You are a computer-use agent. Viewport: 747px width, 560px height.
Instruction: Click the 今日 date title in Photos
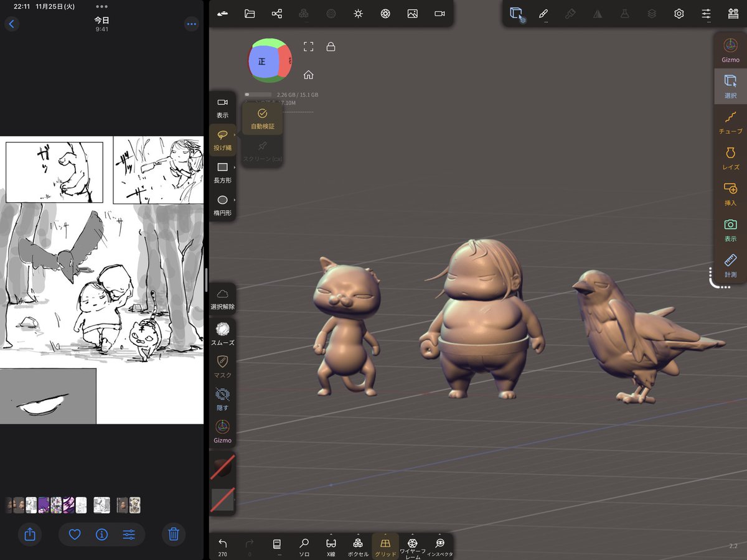pos(101,20)
